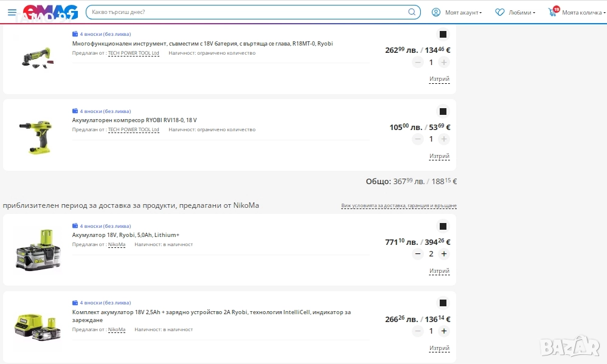This screenshot has width=607, height=364.
Task: Open the Ryobi 5,0Ah battery thumbnail
Action: [x=38, y=249]
